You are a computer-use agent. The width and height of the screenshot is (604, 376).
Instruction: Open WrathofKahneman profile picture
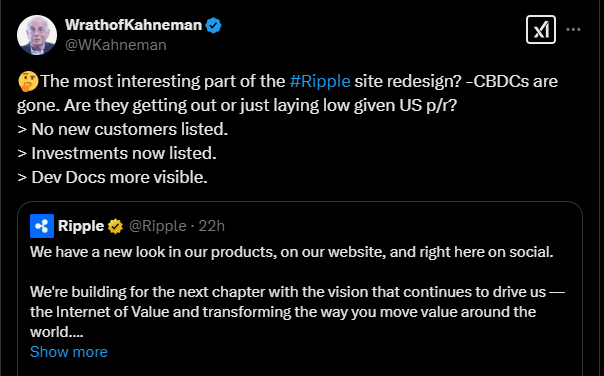pos(37,35)
